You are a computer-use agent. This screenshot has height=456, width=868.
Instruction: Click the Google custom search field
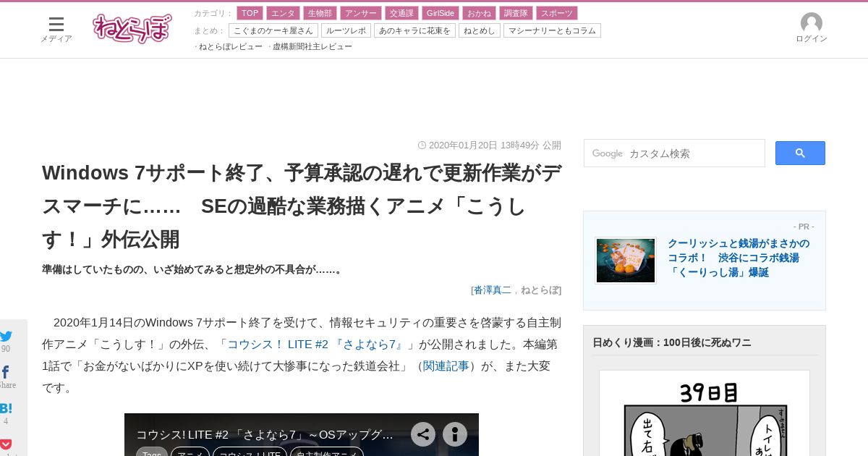click(x=674, y=153)
